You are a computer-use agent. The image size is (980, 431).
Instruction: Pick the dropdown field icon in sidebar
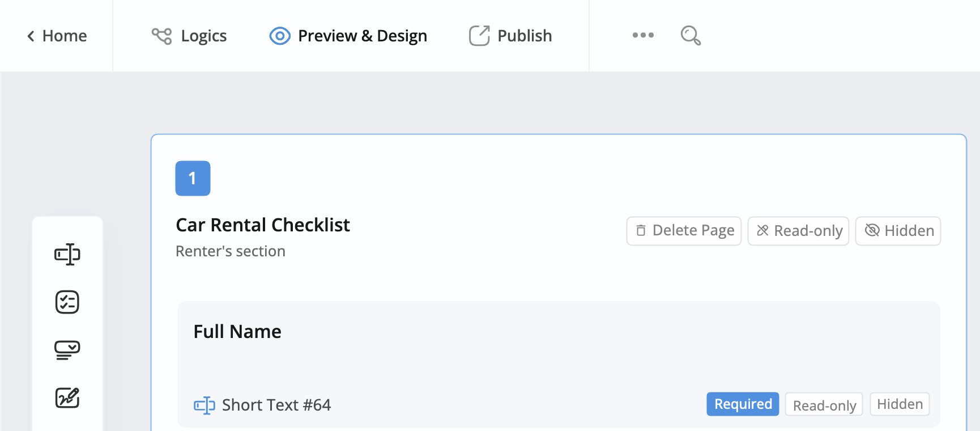[67, 350]
